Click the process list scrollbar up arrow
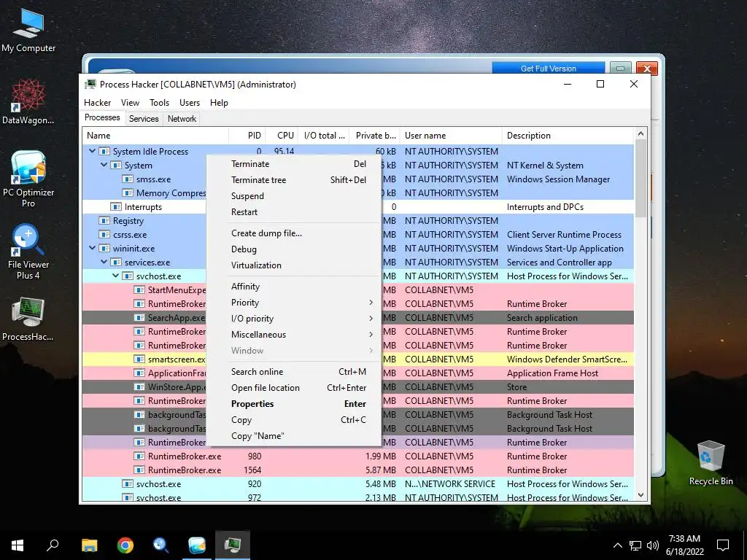The image size is (747, 560). point(640,134)
